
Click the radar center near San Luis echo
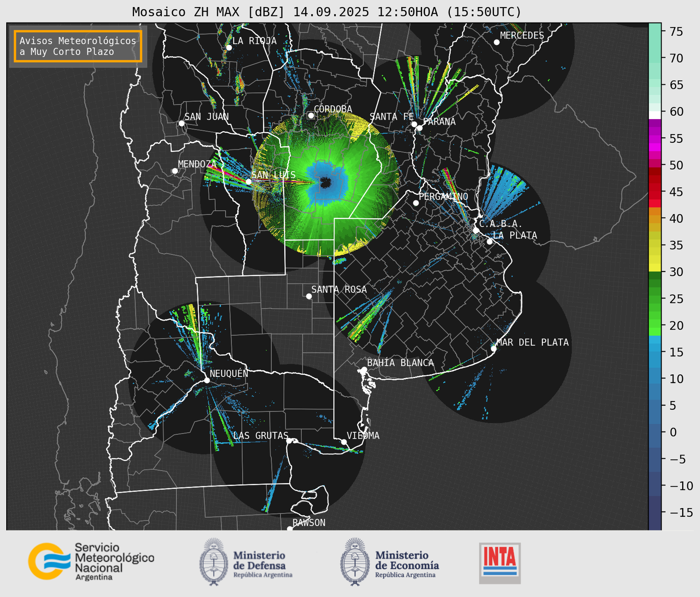pyautogui.click(x=326, y=183)
